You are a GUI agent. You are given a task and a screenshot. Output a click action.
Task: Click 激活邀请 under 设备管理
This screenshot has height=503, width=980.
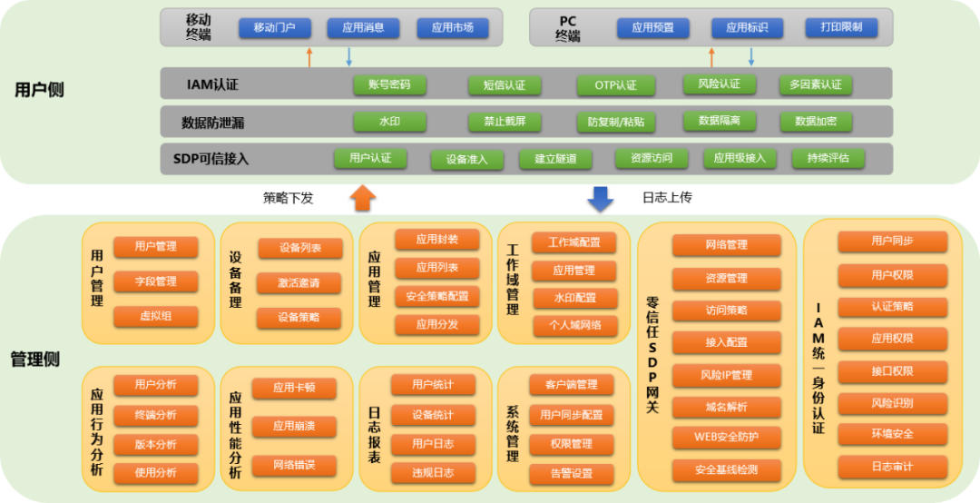(x=299, y=283)
